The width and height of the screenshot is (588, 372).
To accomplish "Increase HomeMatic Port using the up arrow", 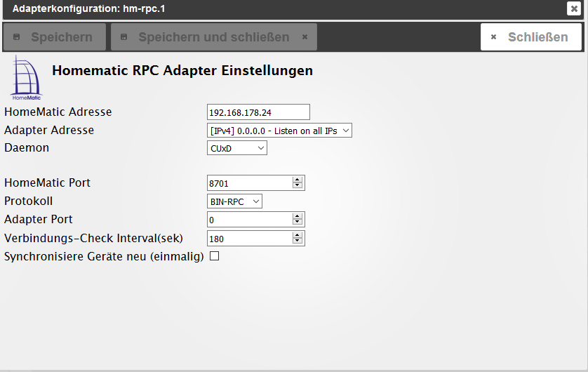I will click(298, 180).
